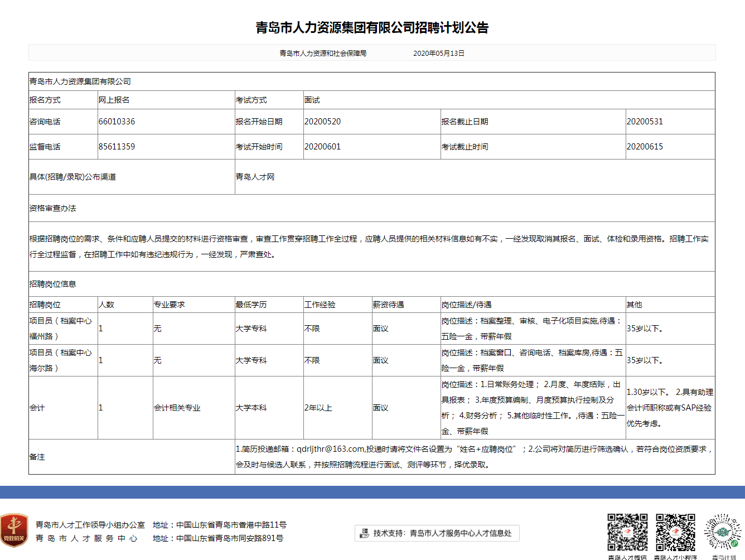This screenshot has height=560, width=745.
Task: Click the 资格审查办法 section header
Action: [x=53, y=208]
